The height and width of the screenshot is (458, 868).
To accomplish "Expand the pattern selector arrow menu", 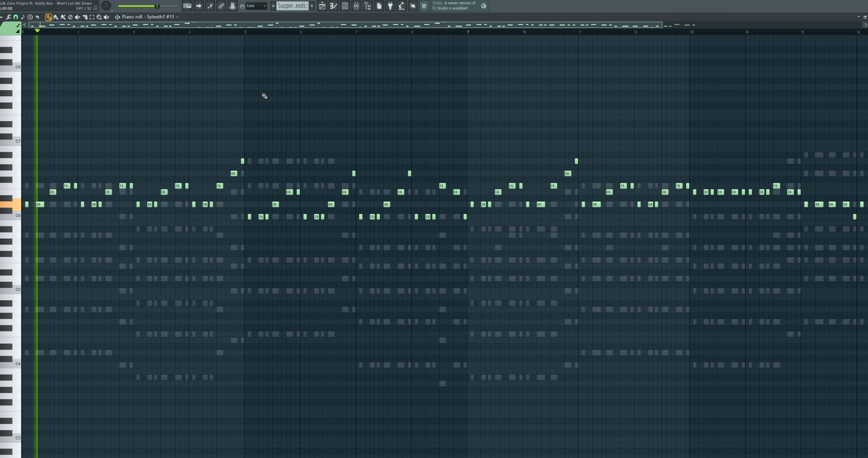I will pyautogui.click(x=273, y=6).
